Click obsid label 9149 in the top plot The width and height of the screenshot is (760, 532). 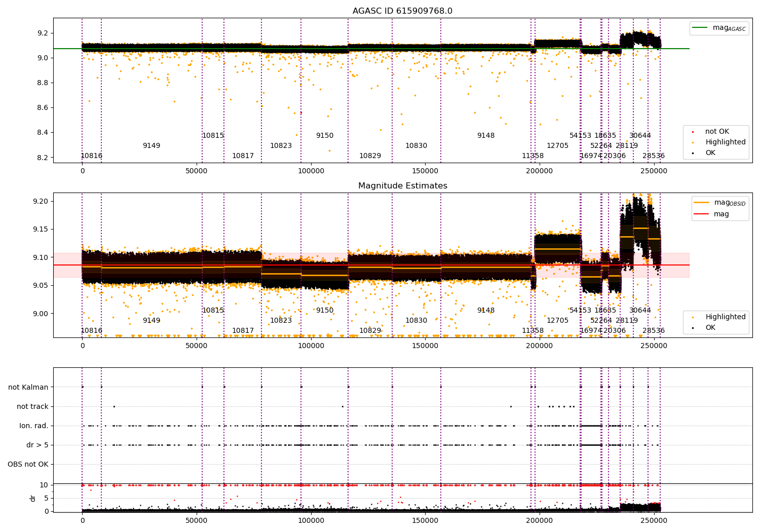coord(151,146)
